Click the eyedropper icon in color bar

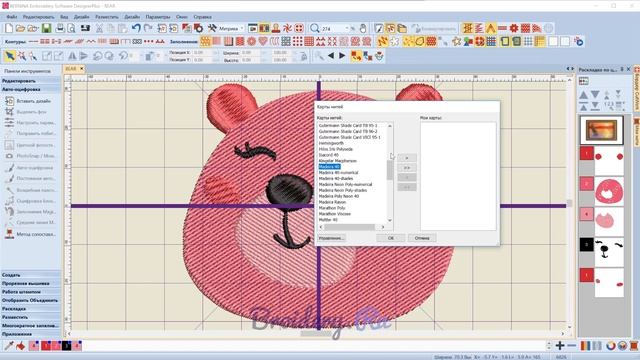(x=9, y=346)
